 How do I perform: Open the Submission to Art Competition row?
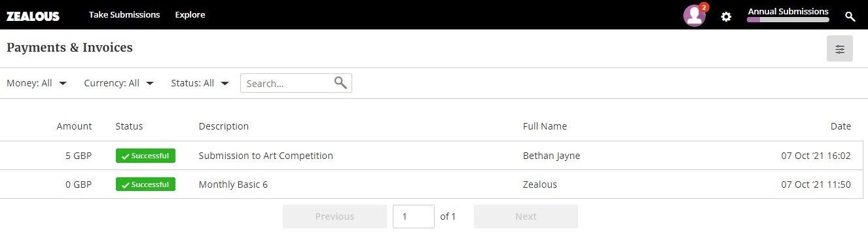431,156
